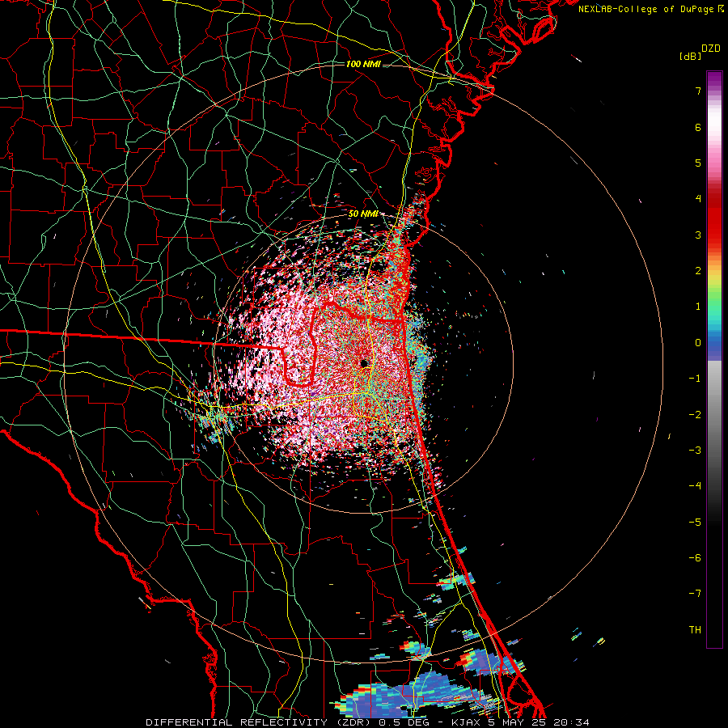This screenshot has height=728, width=728.
Task: Click the 0.5 DEG elevation text
Action: point(404,722)
